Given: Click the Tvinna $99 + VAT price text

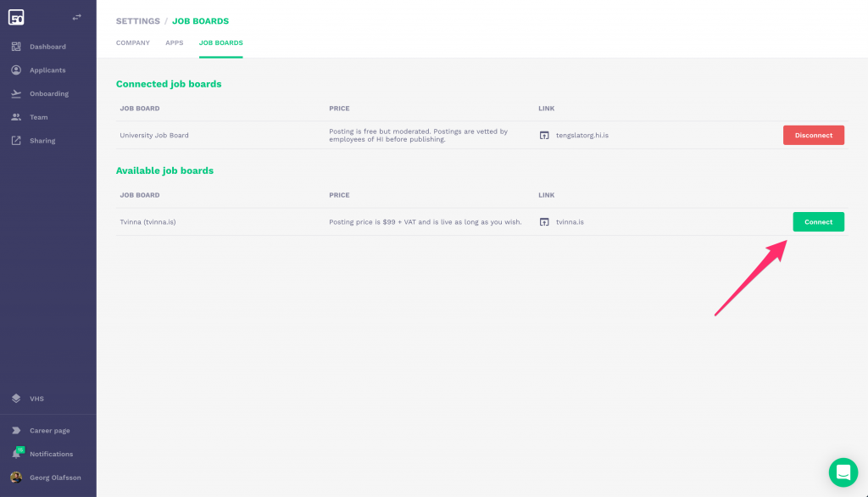Looking at the screenshot, I should [426, 221].
